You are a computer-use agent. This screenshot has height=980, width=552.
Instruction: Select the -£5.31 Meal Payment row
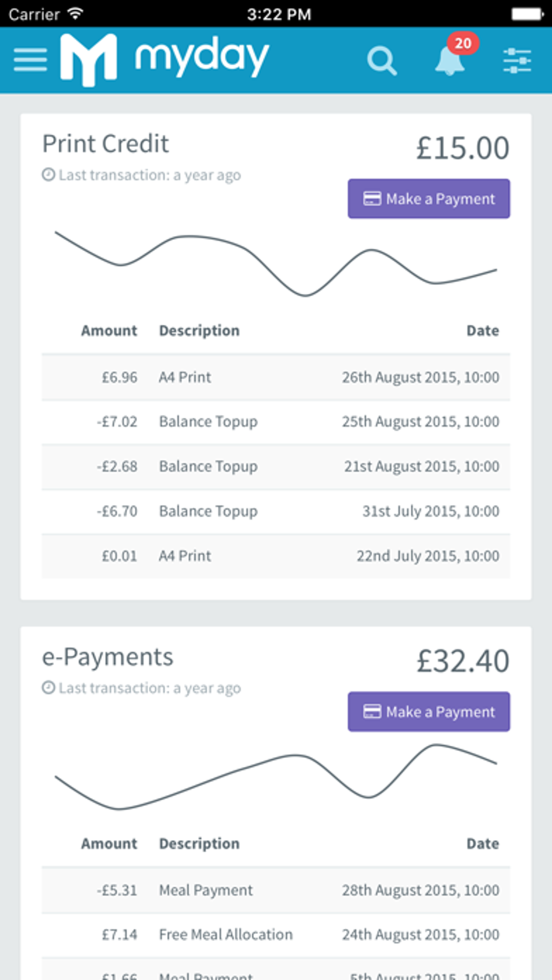(x=276, y=890)
